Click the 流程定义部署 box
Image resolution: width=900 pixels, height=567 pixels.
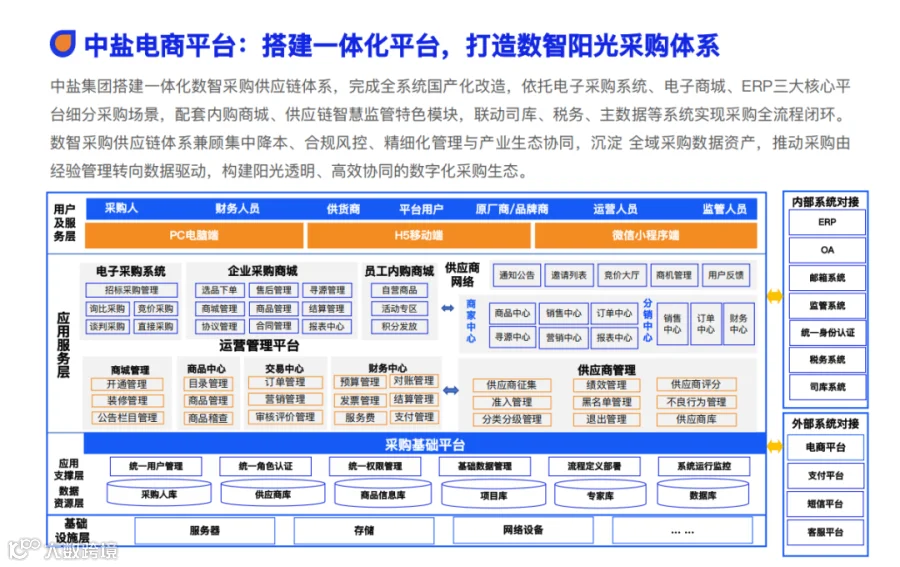click(594, 467)
